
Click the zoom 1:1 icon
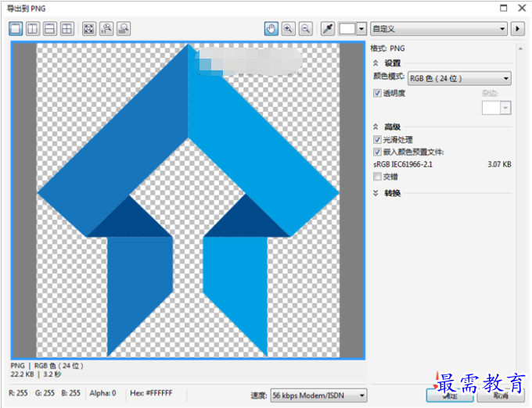click(x=106, y=28)
